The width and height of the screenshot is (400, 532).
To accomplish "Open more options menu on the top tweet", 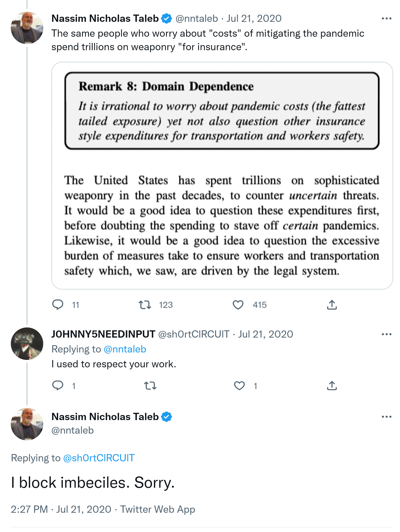I will click(386, 19).
